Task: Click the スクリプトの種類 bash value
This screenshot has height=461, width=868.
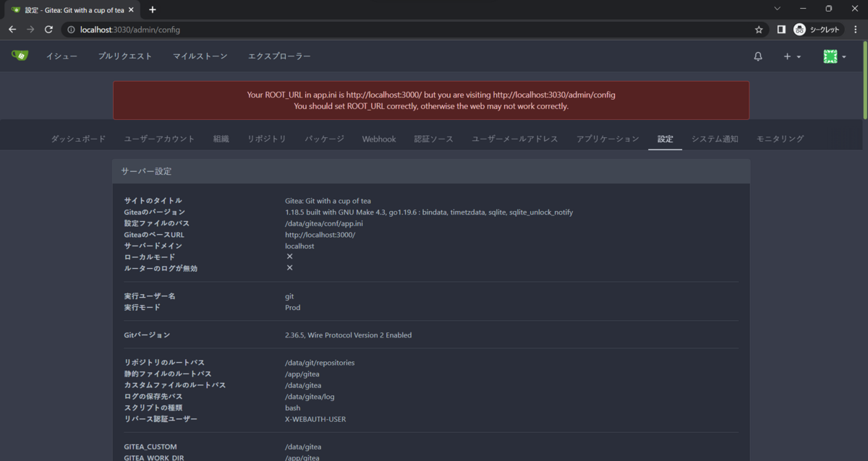Action: (x=293, y=408)
